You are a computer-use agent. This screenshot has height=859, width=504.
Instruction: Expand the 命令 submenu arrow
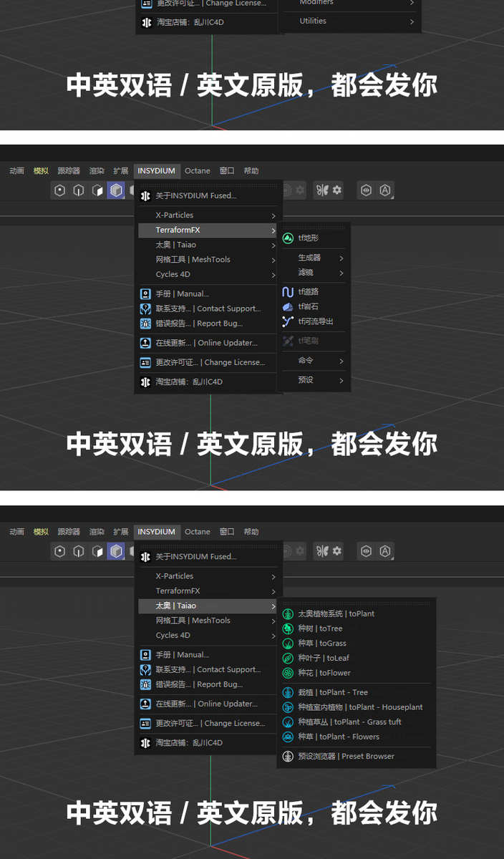[341, 361]
